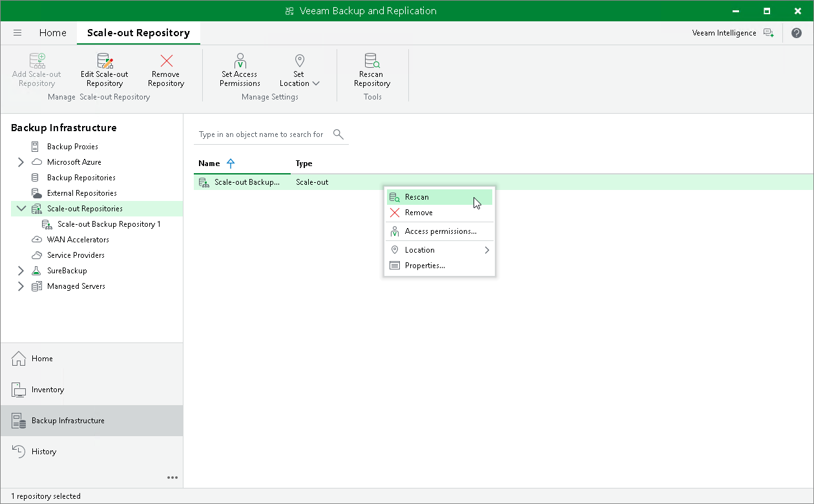Select Backup Repositories node
This screenshot has height=504, width=814.
[81, 178]
